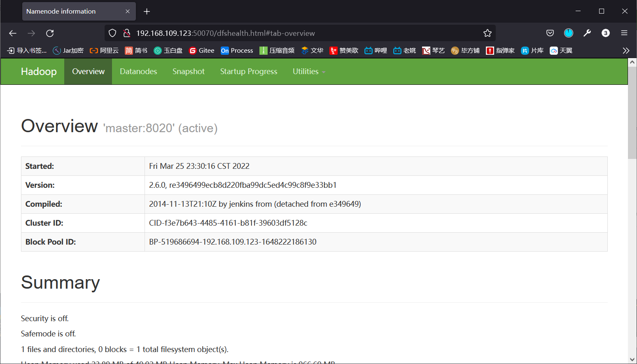
Task: Minimize the browser window
Action: [578, 12]
